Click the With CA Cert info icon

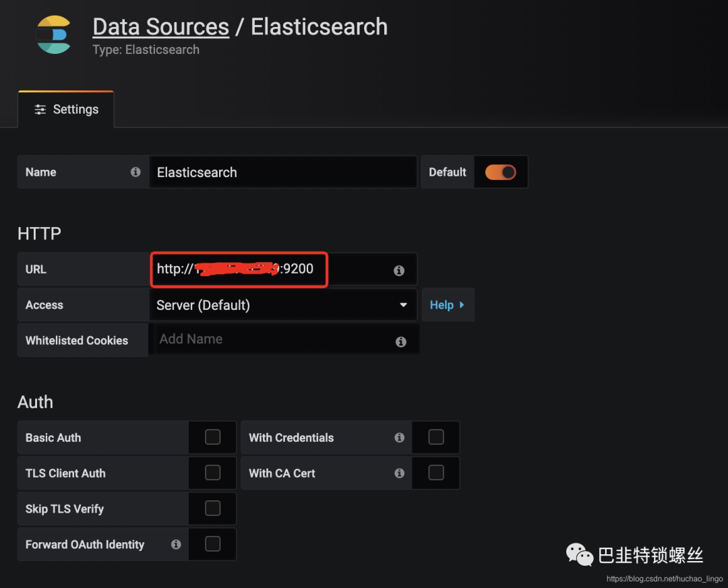click(399, 473)
